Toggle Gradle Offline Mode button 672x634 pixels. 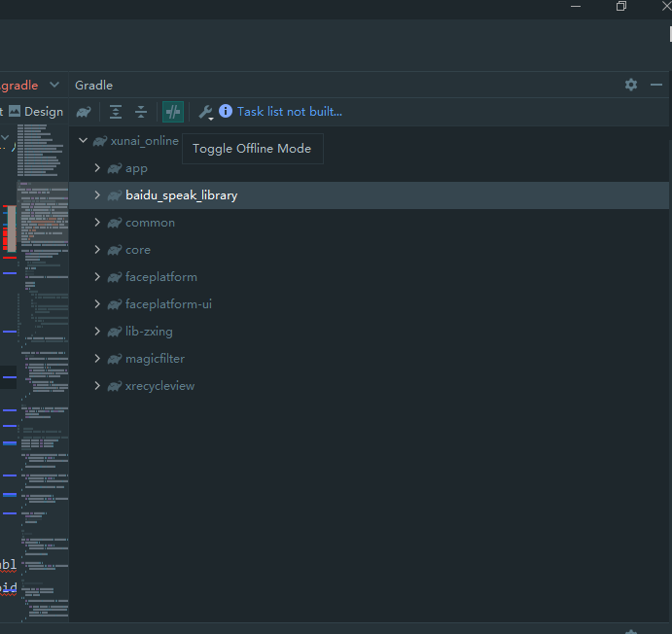[x=173, y=112]
